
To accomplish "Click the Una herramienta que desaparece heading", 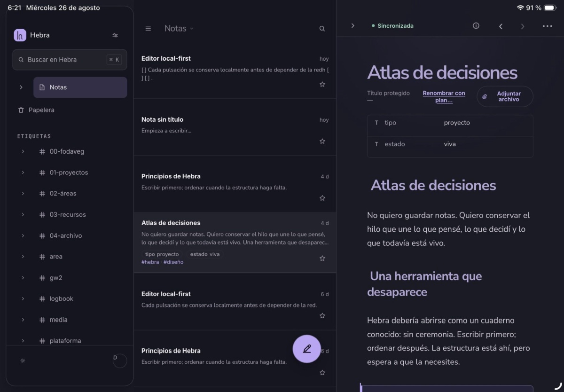I will (424, 284).
